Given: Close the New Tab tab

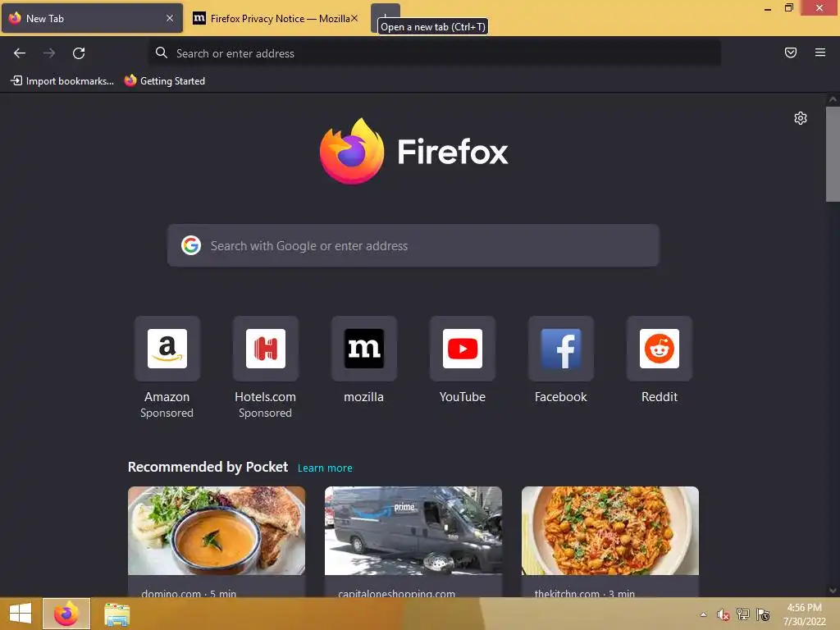Looking at the screenshot, I should pos(170,18).
